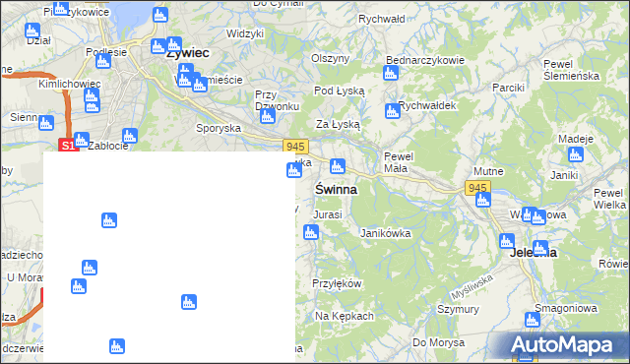
Task: Select the Sporyska place name
Action: [x=219, y=129]
